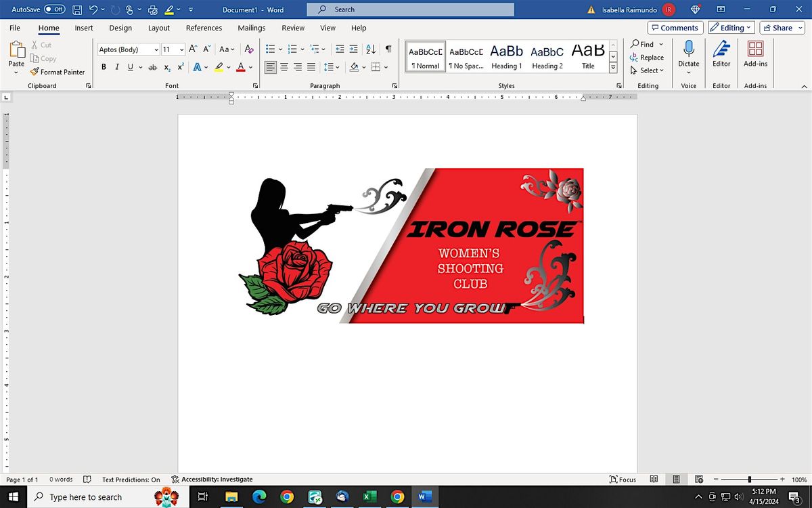
Task: Open the Format Painter tool
Action: (58, 72)
